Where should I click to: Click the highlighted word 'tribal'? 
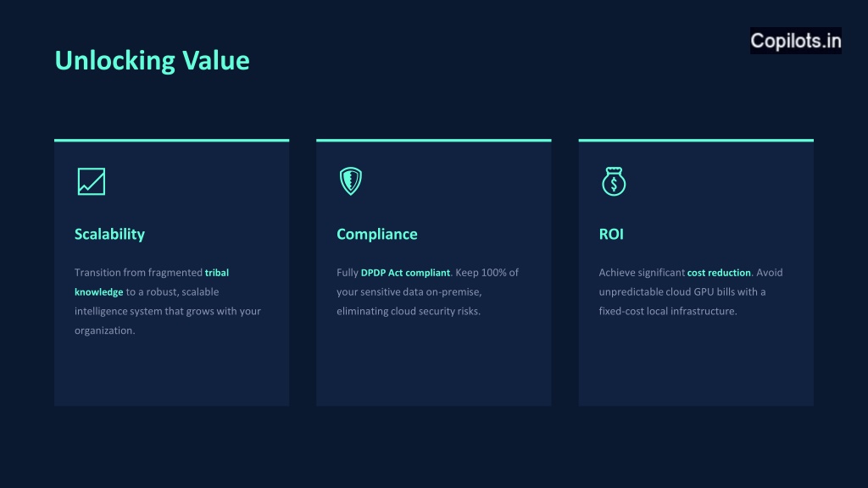[217, 273]
